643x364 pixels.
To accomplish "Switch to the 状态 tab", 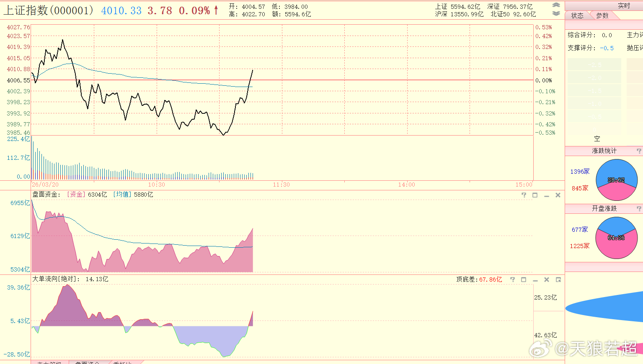I will coord(577,15).
